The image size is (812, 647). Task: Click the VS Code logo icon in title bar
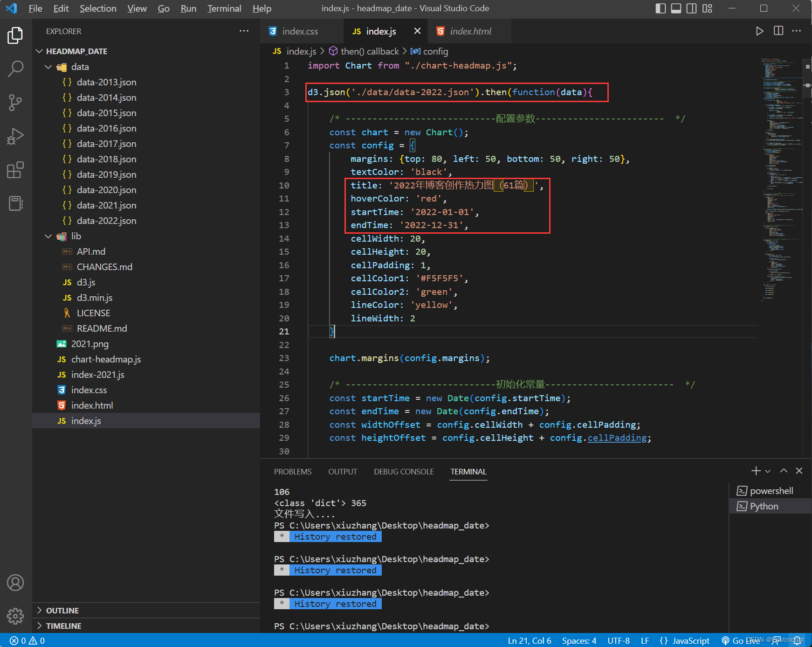pyautogui.click(x=11, y=8)
